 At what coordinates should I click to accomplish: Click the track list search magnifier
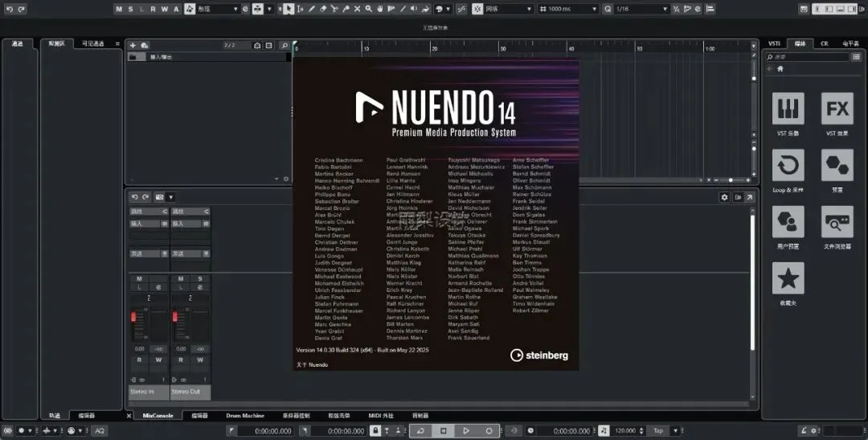point(285,45)
